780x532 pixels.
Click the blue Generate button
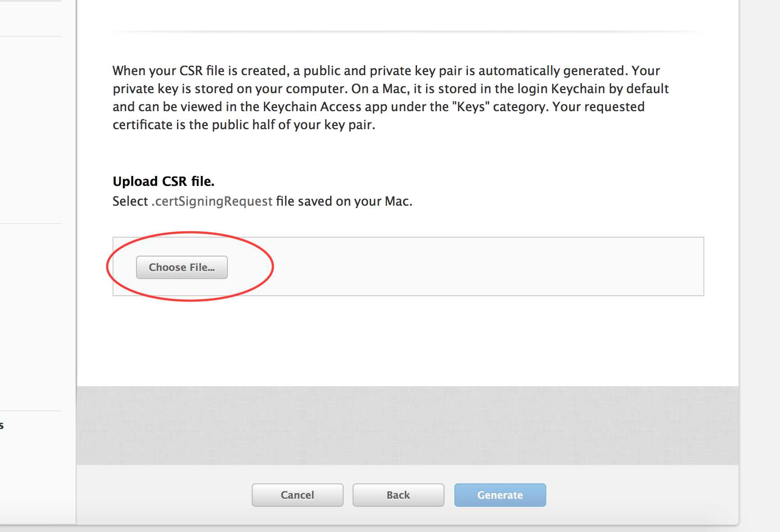tap(500, 495)
